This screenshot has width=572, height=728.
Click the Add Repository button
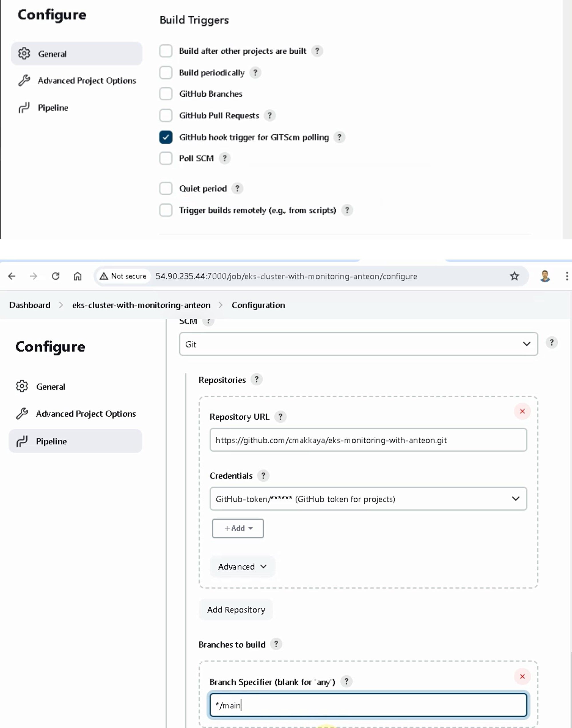point(236,609)
